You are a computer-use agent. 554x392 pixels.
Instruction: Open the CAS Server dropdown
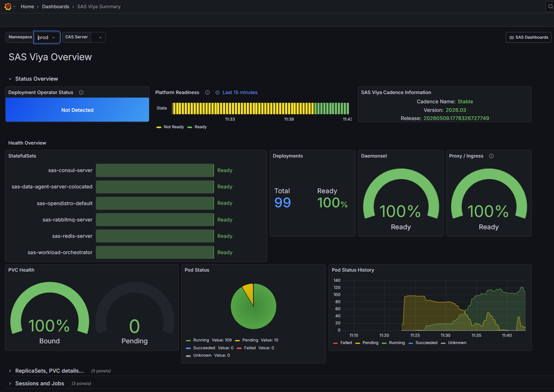tap(98, 38)
